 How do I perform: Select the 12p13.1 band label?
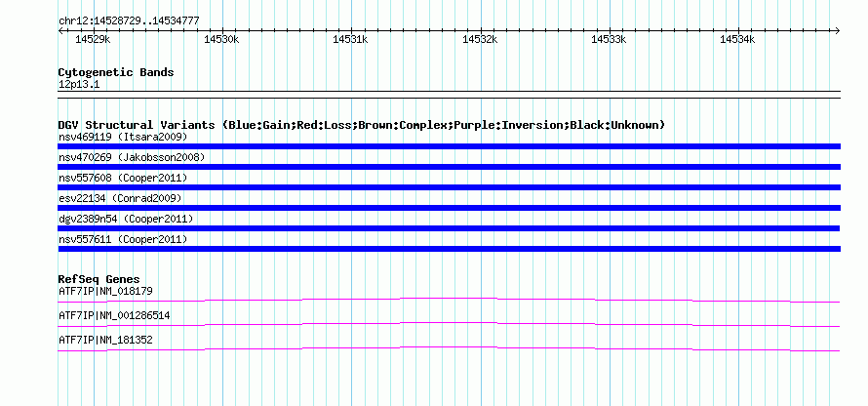click(79, 85)
